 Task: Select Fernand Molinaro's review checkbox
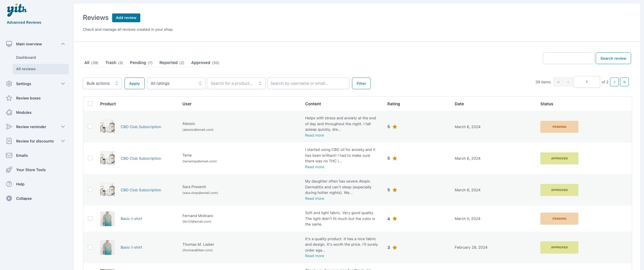click(x=90, y=219)
